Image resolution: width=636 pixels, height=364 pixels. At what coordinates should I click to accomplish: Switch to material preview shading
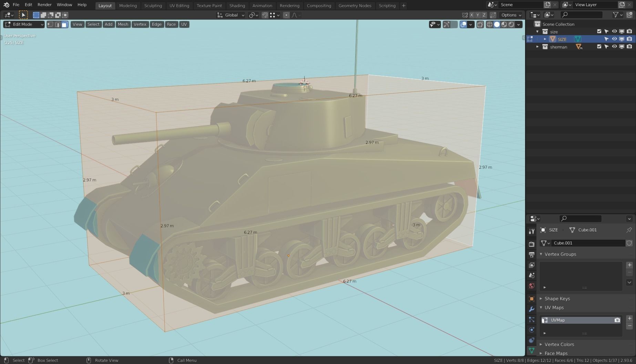click(504, 24)
